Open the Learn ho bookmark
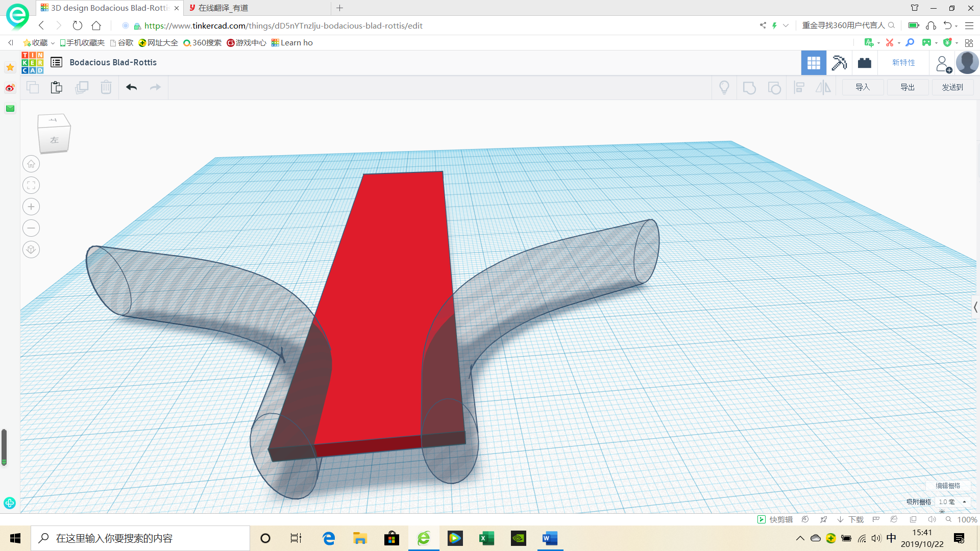Image resolution: width=980 pixels, height=551 pixels. [292, 43]
